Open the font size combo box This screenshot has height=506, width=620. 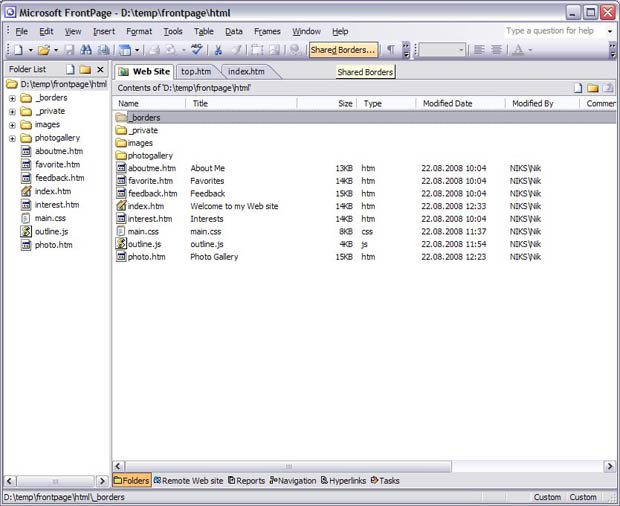click(x=442, y=50)
